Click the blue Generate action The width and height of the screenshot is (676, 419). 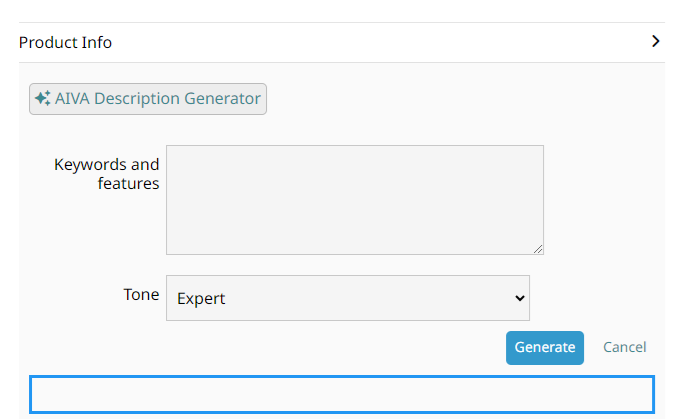click(x=545, y=347)
